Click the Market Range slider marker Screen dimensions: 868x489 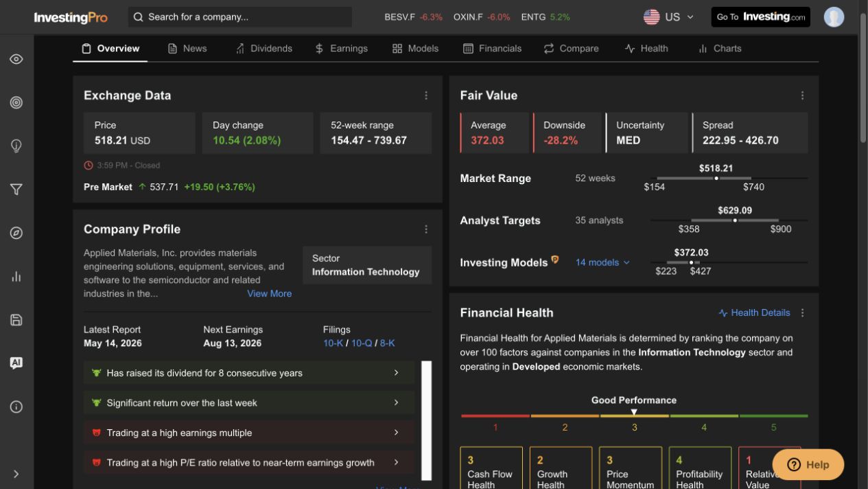point(716,178)
